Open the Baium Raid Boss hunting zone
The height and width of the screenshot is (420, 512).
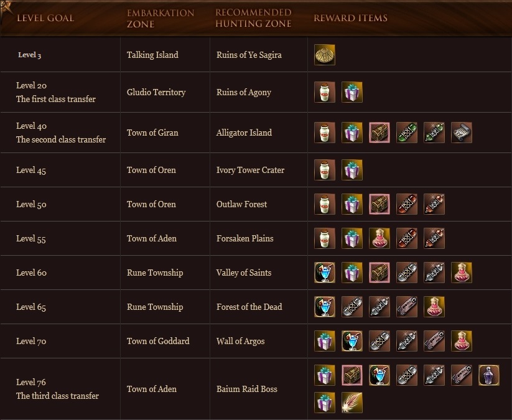[247, 389]
